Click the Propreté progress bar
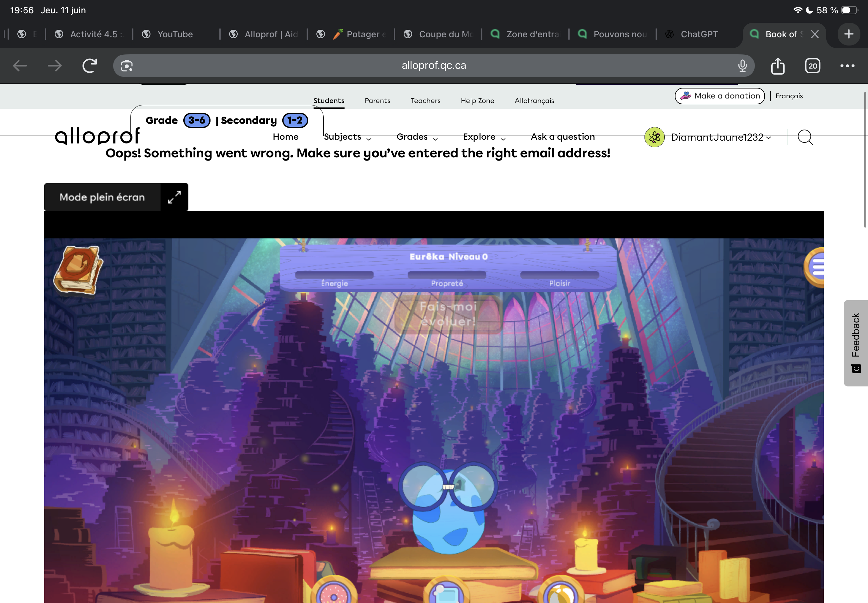The image size is (868, 603). click(x=447, y=275)
